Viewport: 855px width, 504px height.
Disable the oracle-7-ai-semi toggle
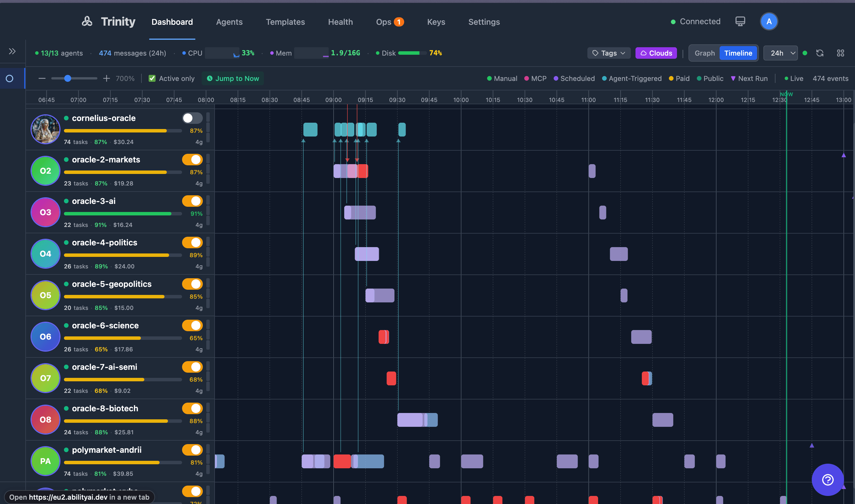(x=192, y=366)
